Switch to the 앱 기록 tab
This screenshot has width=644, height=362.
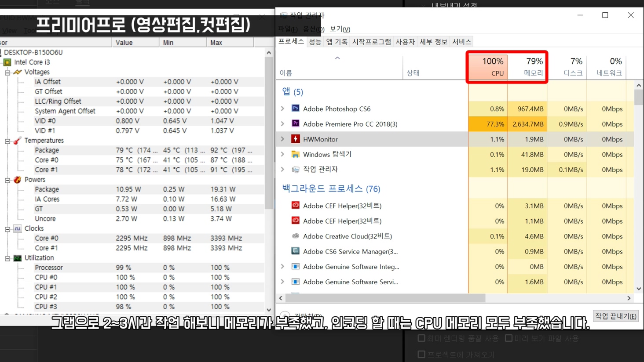pos(337,42)
